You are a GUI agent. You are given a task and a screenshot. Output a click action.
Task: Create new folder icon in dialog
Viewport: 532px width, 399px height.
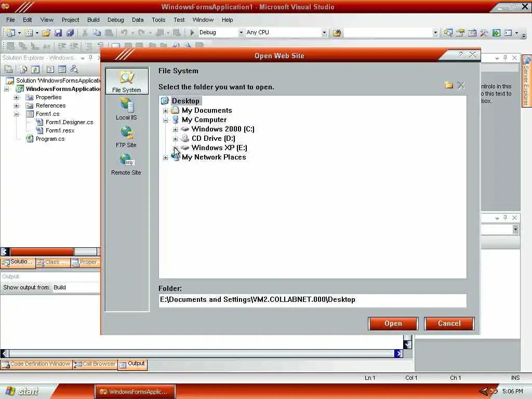coord(449,85)
